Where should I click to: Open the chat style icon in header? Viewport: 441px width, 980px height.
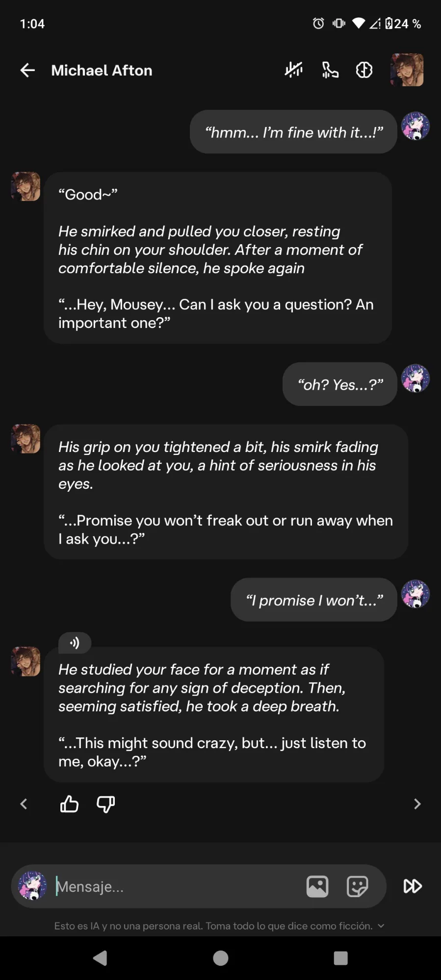click(x=364, y=71)
